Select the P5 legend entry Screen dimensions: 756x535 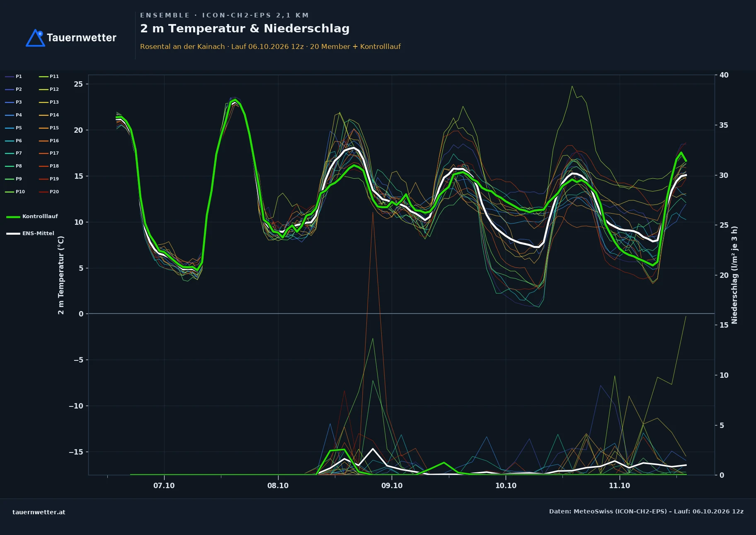click(14, 128)
